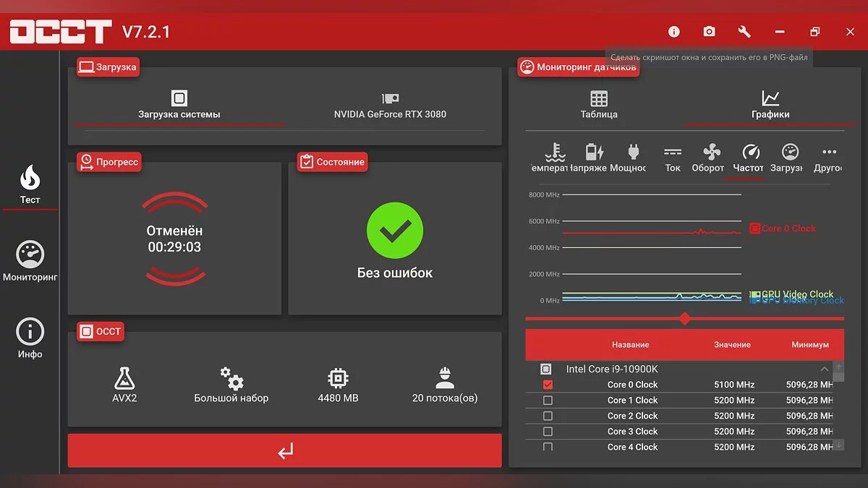The width and height of the screenshot is (868, 488).
Task: Click the 20 потока(ов) worker icon
Action: click(x=445, y=378)
